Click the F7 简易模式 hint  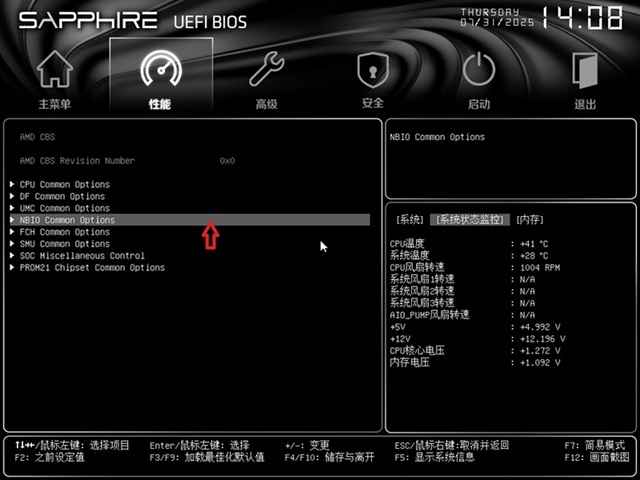(595, 445)
